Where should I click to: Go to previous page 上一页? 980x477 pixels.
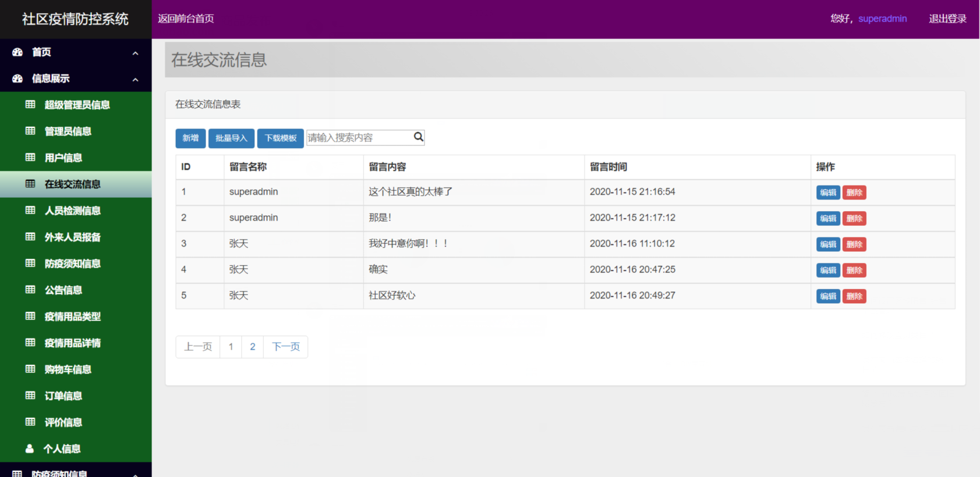[x=198, y=347]
